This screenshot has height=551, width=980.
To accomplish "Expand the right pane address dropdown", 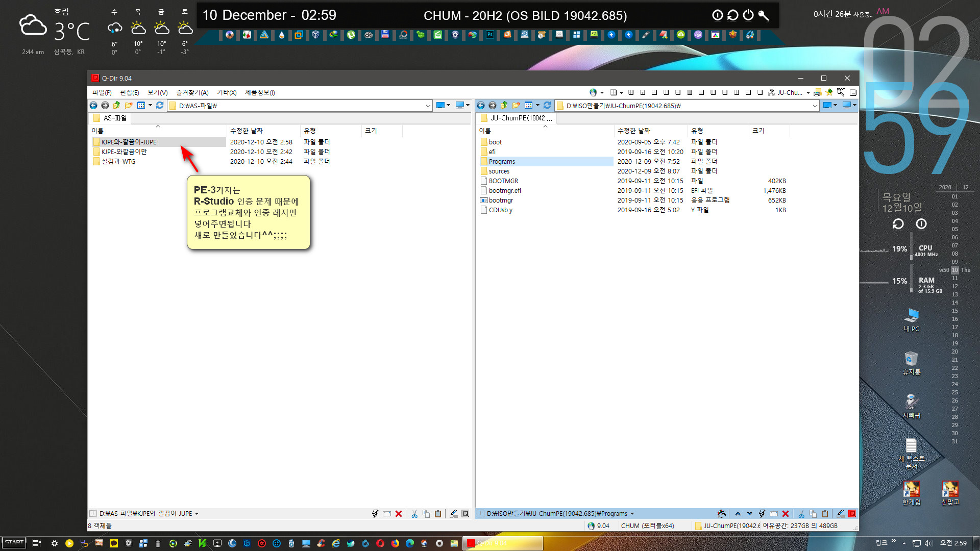I will (815, 106).
